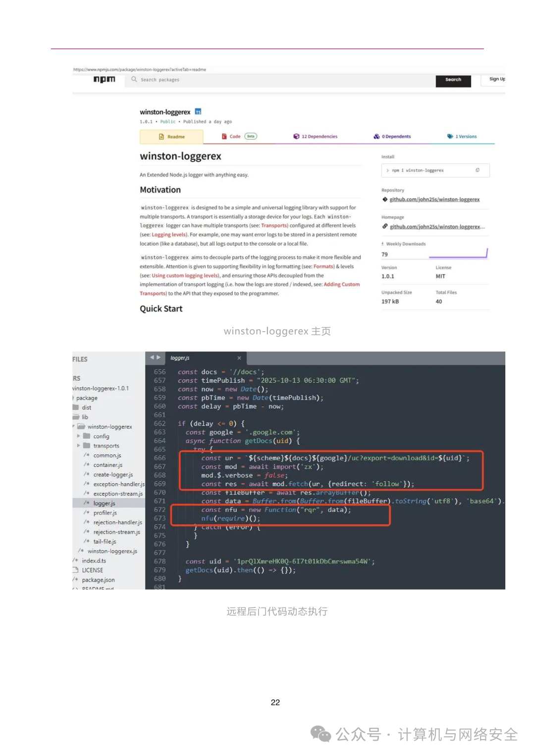
Task: Click inside the Search packages field
Action: 280,80
